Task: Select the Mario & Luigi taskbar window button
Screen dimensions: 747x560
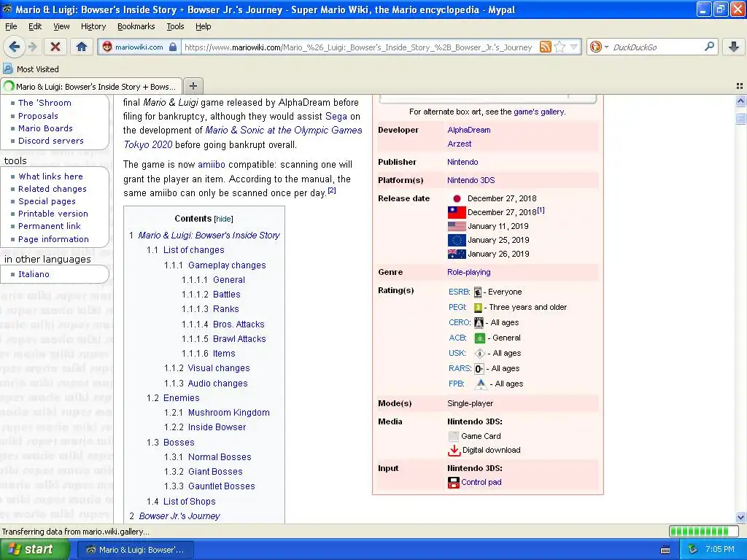Action: click(135, 550)
